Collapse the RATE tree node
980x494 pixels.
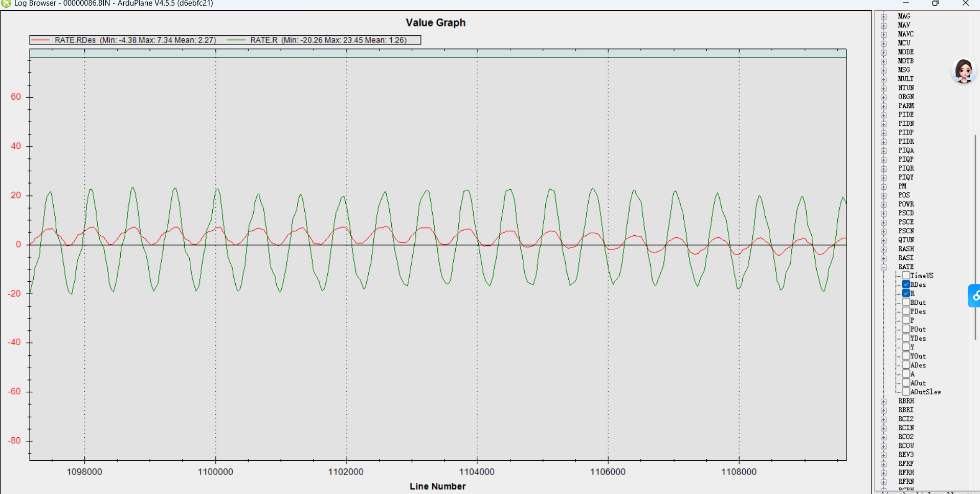tap(883, 267)
